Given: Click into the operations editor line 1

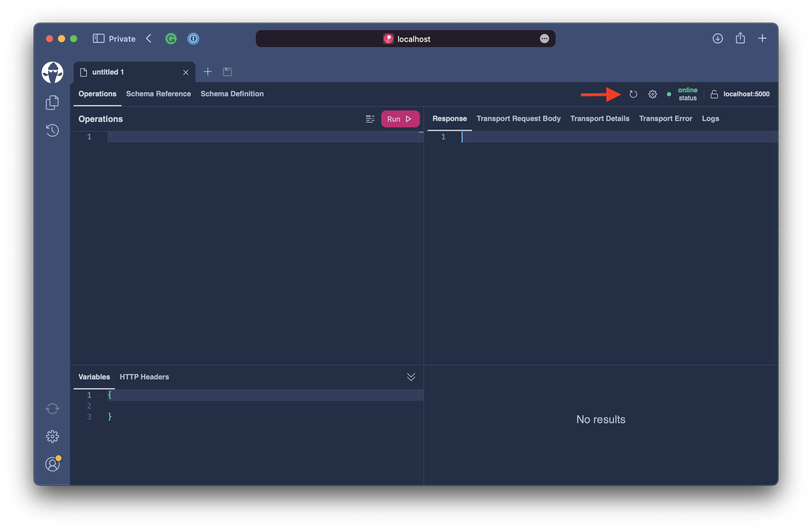Looking at the screenshot, I should pyautogui.click(x=263, y=137).
